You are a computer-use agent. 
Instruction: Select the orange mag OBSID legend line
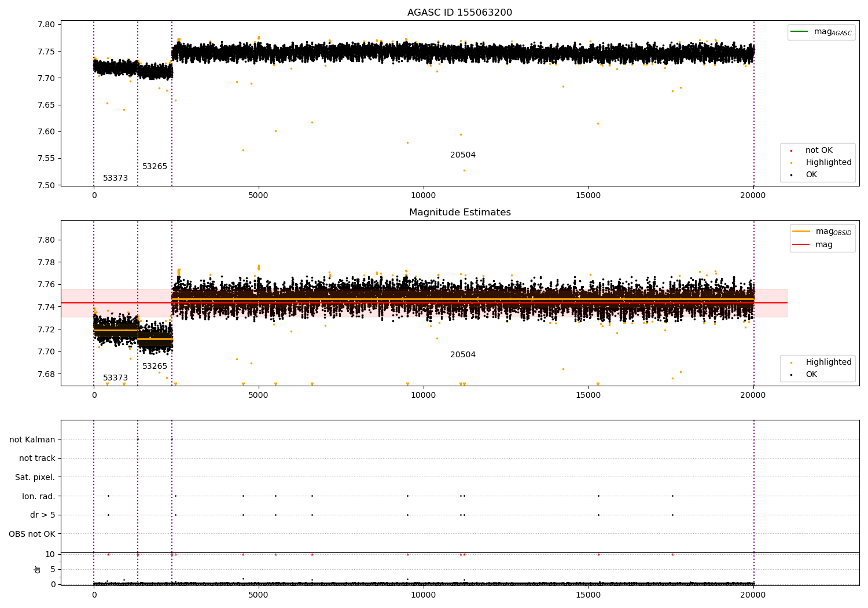tap(801, 231)
